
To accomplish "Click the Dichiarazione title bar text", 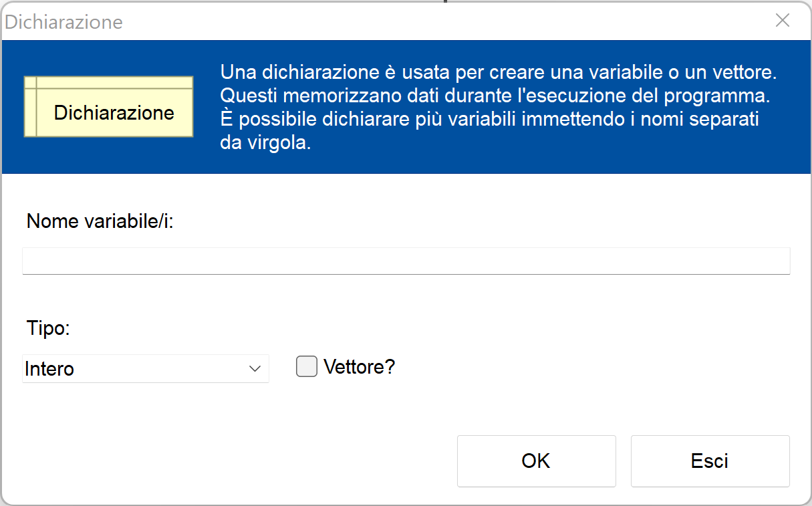I will [x=64, y=22].
